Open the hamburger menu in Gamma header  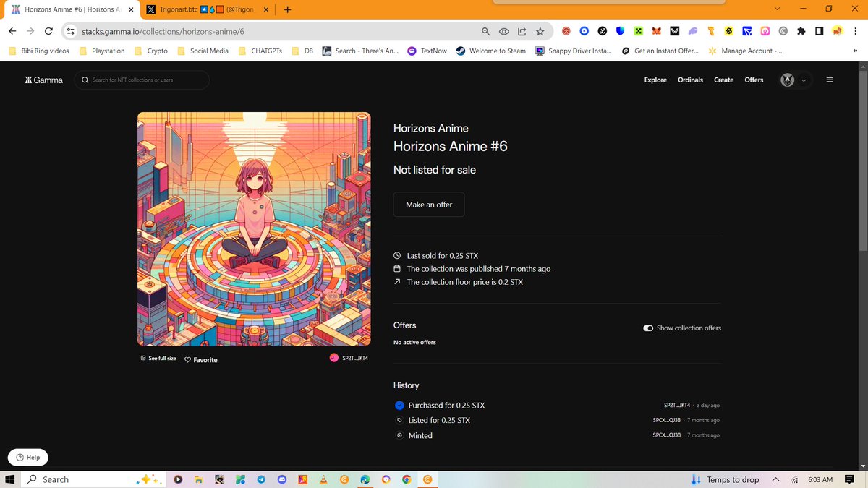tap(829, 80)
